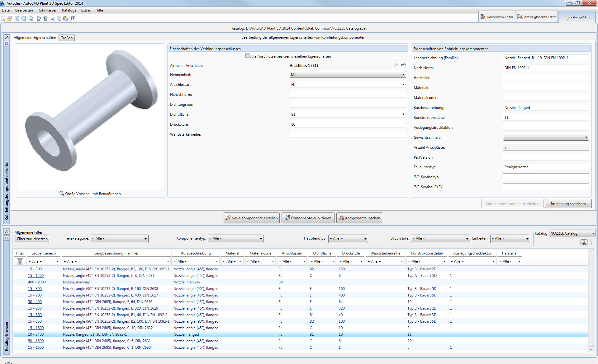Click the Im Katalog speichern button
The image size is (598, 364).
[568, 204]
